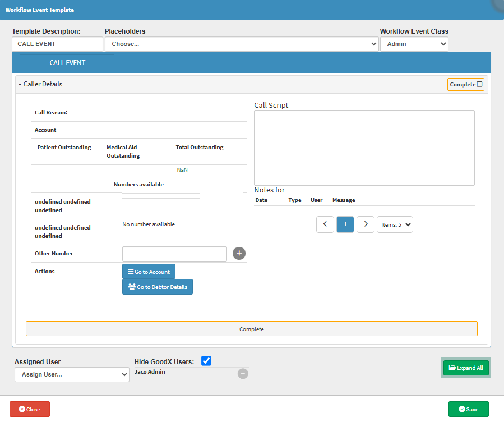Go to previous notes page arrow
The width and height of the screenshot is (504, 422).
click(x=325, y=224)
